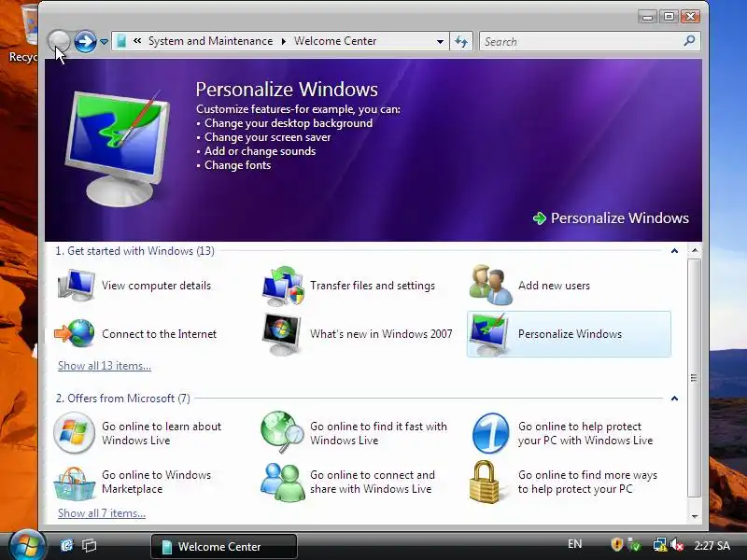The height and width of the screenshot is (560, 747).
Task: Click Show all 13 items link
Action: pyautogui.click(x=105, y=366)
